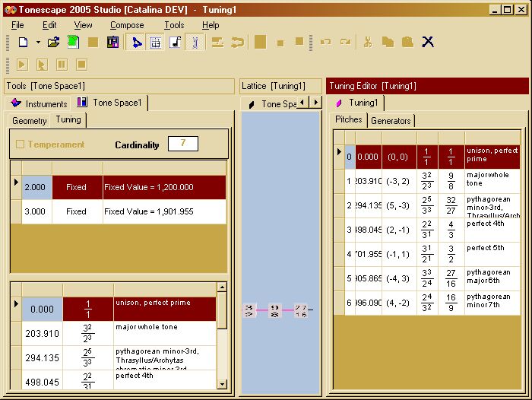Switch to the Generators tab
The height and width of the screenshot is (400, 532).
point(391,121)
